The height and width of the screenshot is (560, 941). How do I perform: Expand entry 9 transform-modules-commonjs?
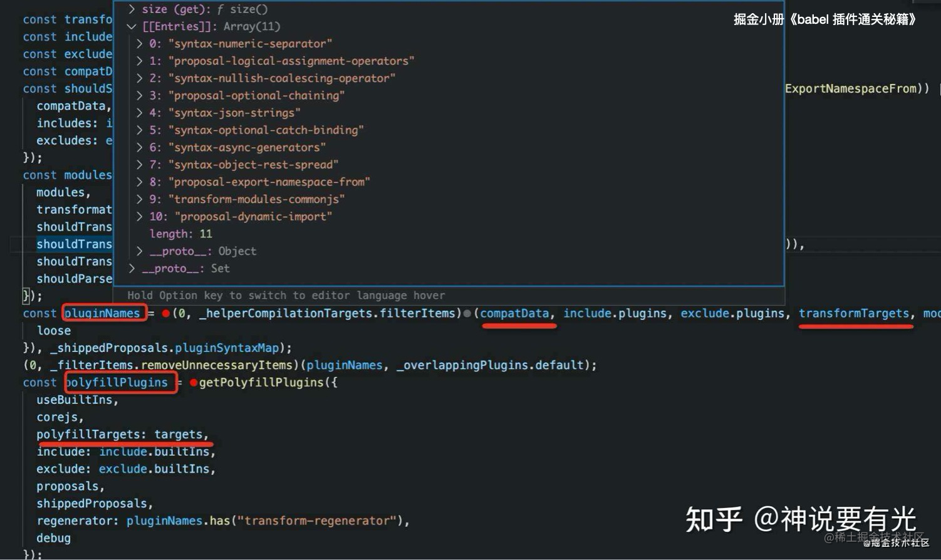[140, 199]
